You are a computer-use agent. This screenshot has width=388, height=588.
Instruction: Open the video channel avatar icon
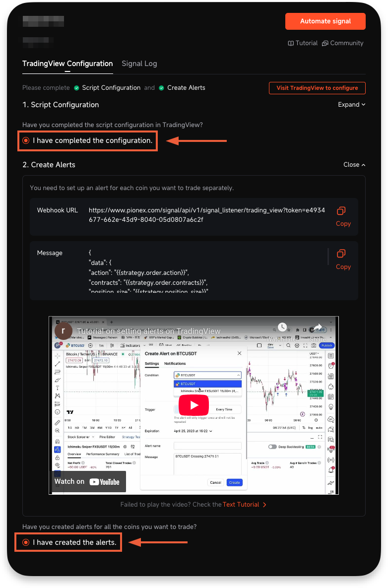click(x=63, y=331)
